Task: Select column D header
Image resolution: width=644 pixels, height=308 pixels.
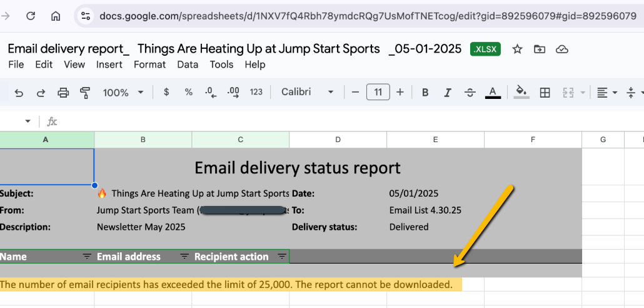Action: coord(338,140)
